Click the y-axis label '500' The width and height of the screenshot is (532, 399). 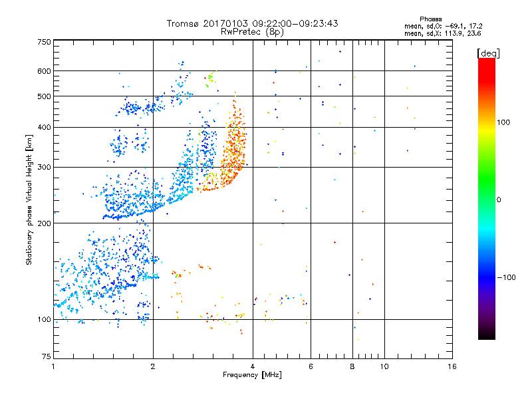tap(44, 96)
